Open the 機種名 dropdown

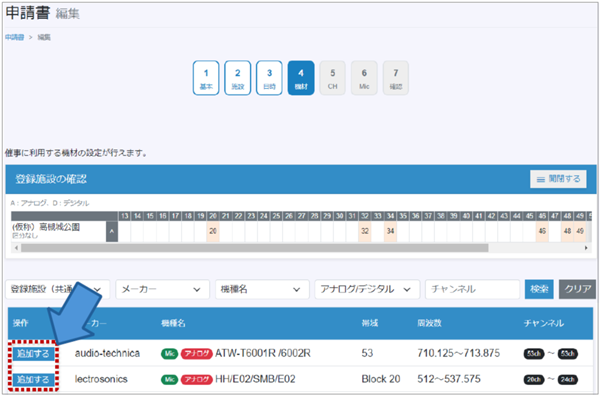[x=262, y=289]
